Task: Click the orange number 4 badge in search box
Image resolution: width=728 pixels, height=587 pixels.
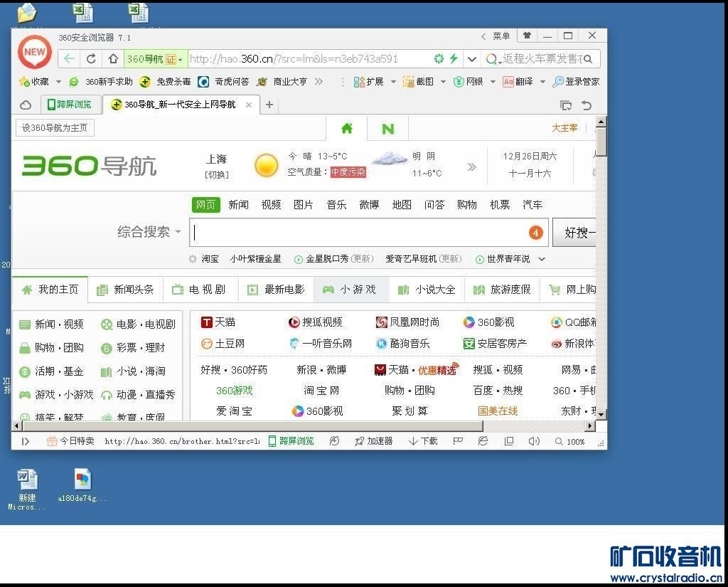Action: [x=536, y=233]
